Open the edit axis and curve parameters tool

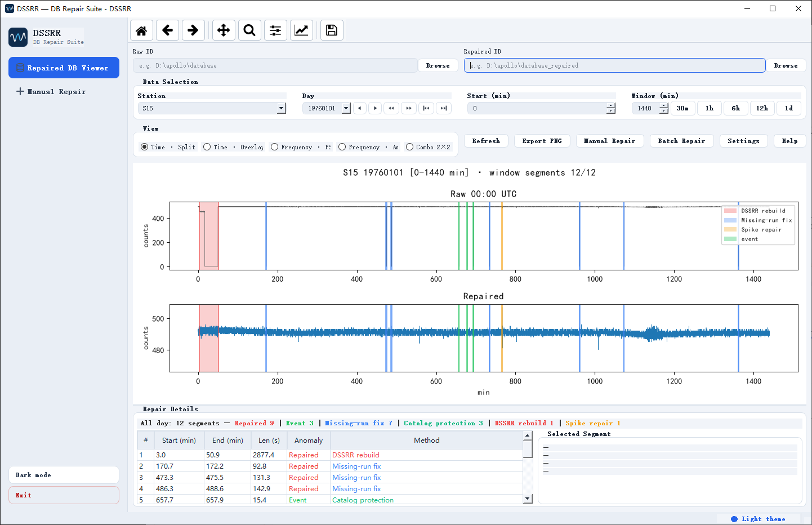[301, 30]
